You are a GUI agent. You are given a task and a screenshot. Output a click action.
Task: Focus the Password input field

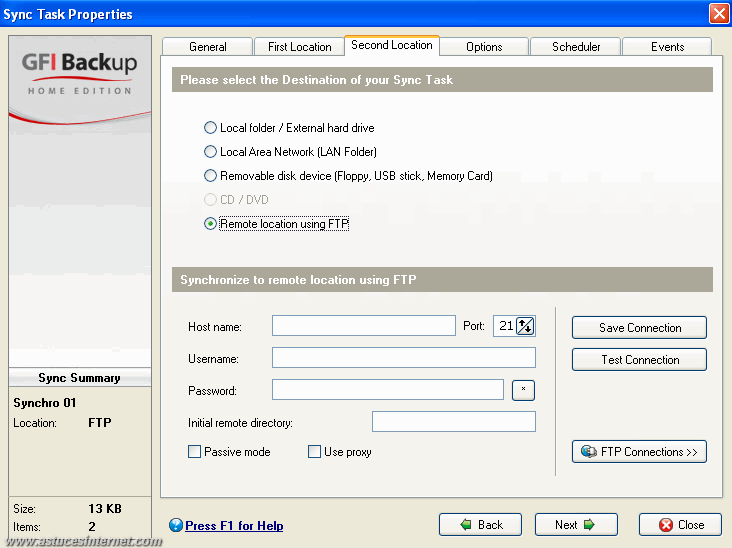388,390
